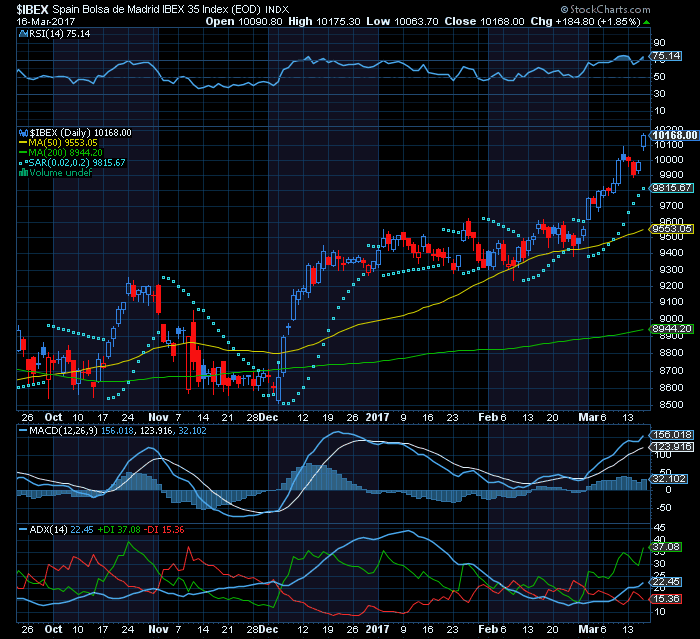Click the 9815.67 SAR value tag

(x=671, y=188)
